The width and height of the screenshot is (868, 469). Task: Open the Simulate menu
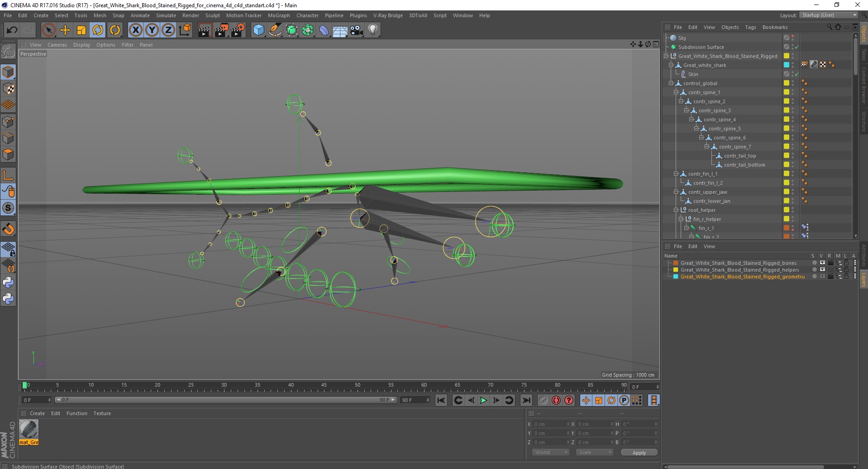pos(166,15)
